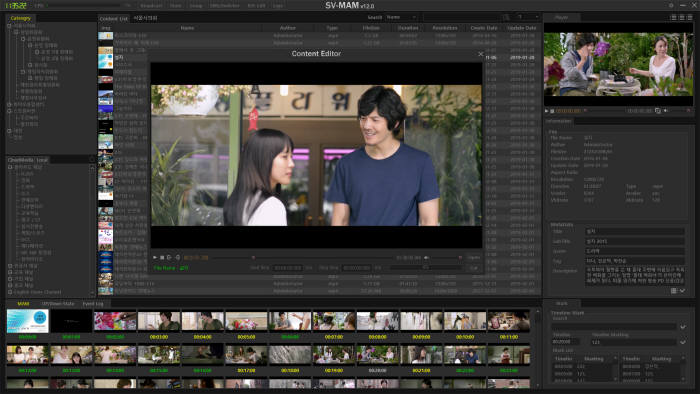
Task: Confirm Timeline Mark search with check icon
Action: [683, 327]
